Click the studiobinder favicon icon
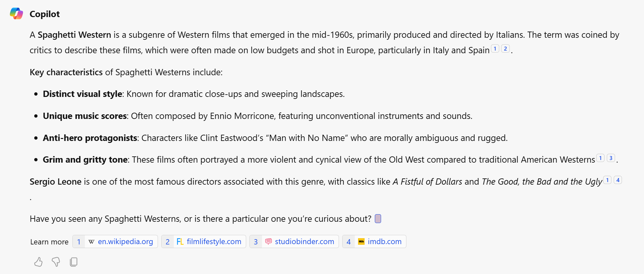644x274 pixels. 269,242
